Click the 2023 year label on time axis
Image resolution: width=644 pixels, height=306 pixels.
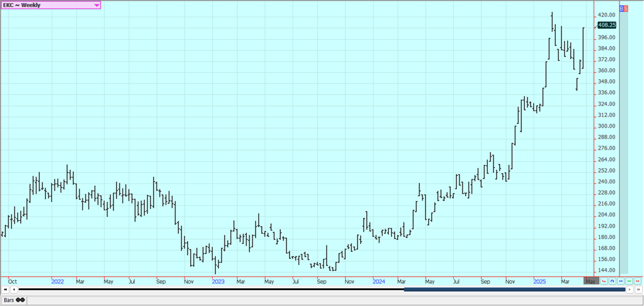pyautogui.click(x=218, y=281)
